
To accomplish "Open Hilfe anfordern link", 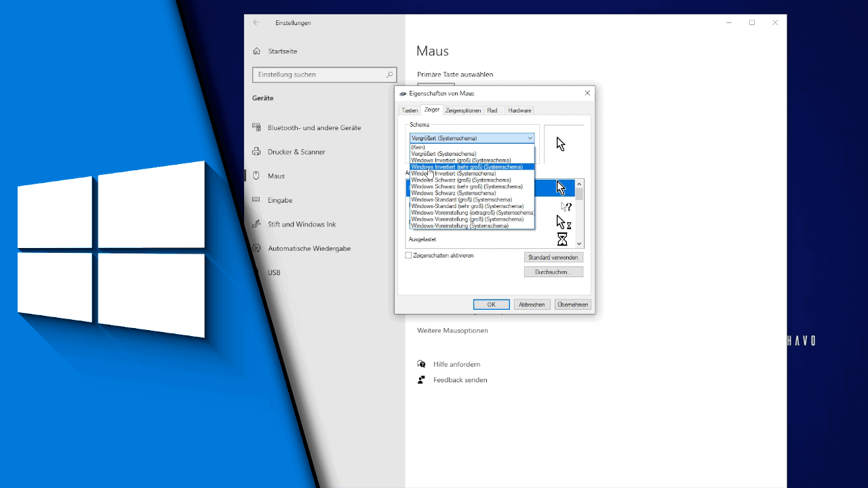I will tap(457, 364).
